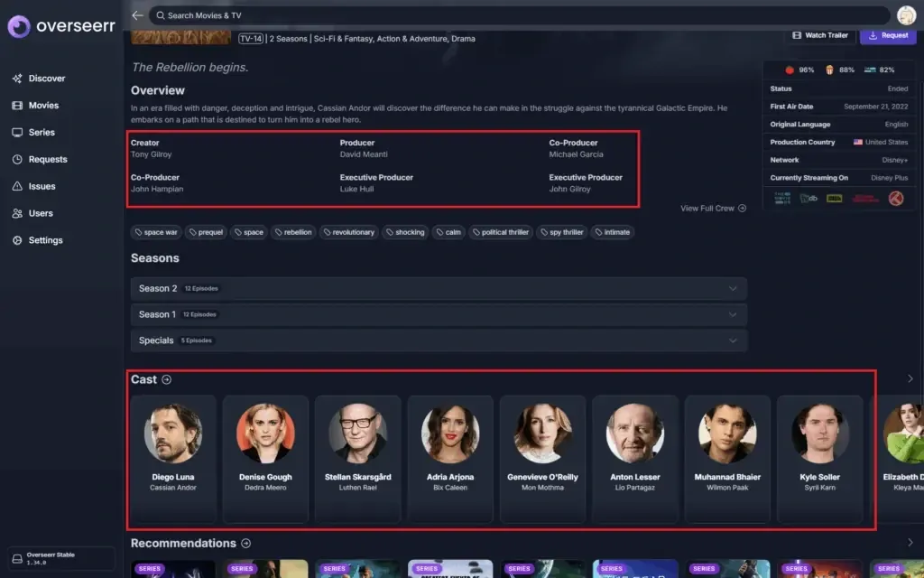Open the Settings sidebar item
Image resolution: width=924 pixels, height=578 pixels.
point(45,241)
